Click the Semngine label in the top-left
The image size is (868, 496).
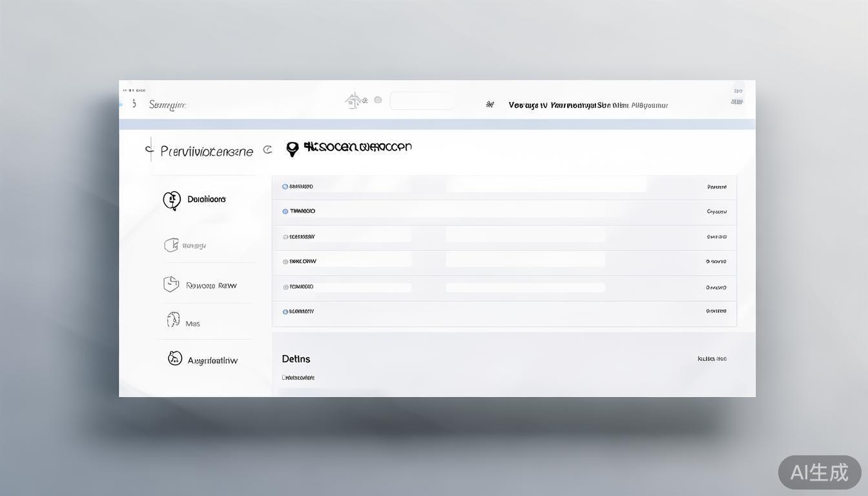click(x=167, y=105)
